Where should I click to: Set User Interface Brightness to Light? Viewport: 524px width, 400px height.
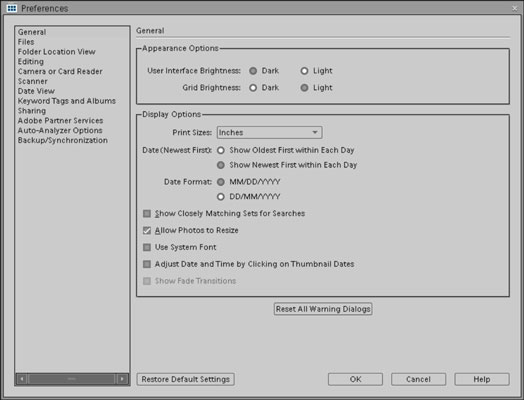click(x=304, y=71)
